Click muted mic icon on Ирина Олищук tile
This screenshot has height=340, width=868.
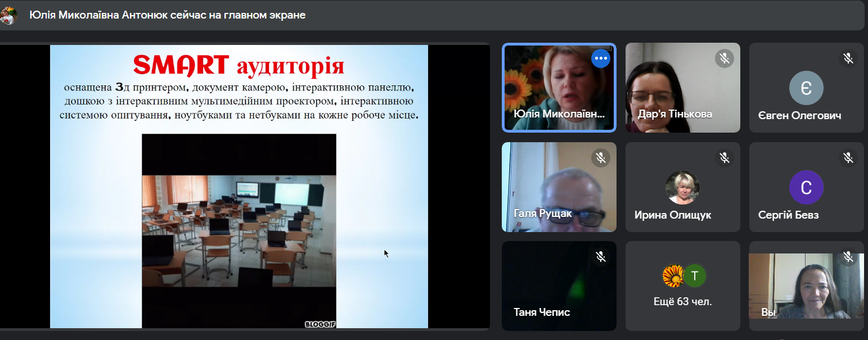coord(725,158)
